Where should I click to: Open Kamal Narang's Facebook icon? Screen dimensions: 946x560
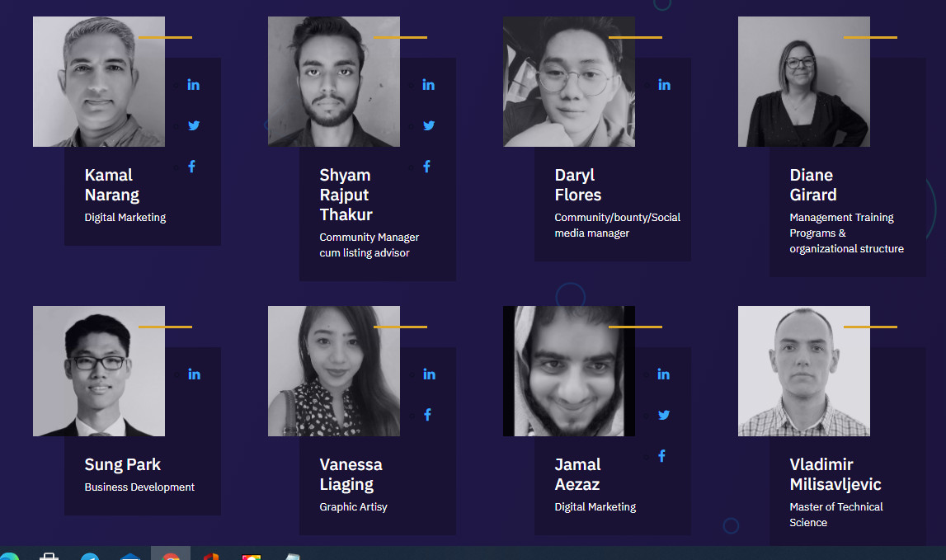click(x=192, y=167)
